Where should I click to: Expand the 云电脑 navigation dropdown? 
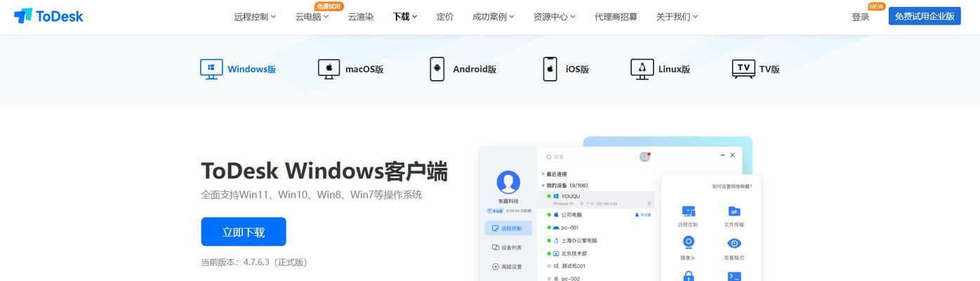(x=312, y=17)
